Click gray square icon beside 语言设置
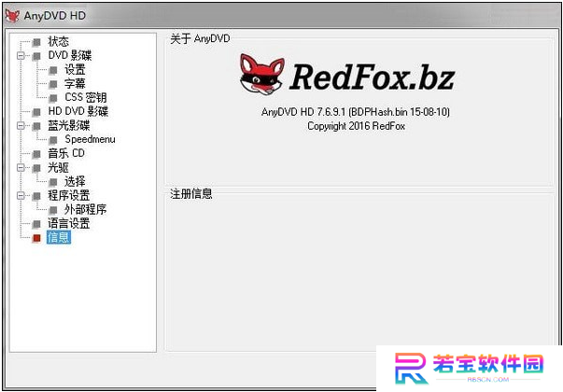This screenshot has height=392, width=563. 36,224
